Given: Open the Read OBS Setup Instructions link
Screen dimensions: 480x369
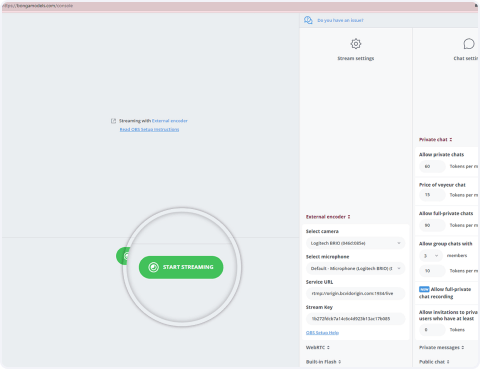Looking at the screenshot, I should (149, 129).
